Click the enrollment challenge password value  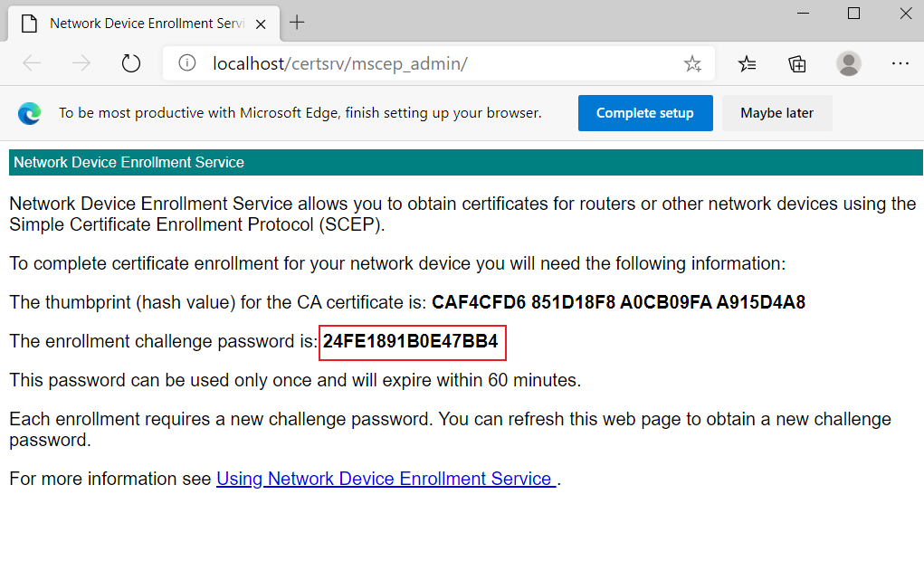pos(411,341)
